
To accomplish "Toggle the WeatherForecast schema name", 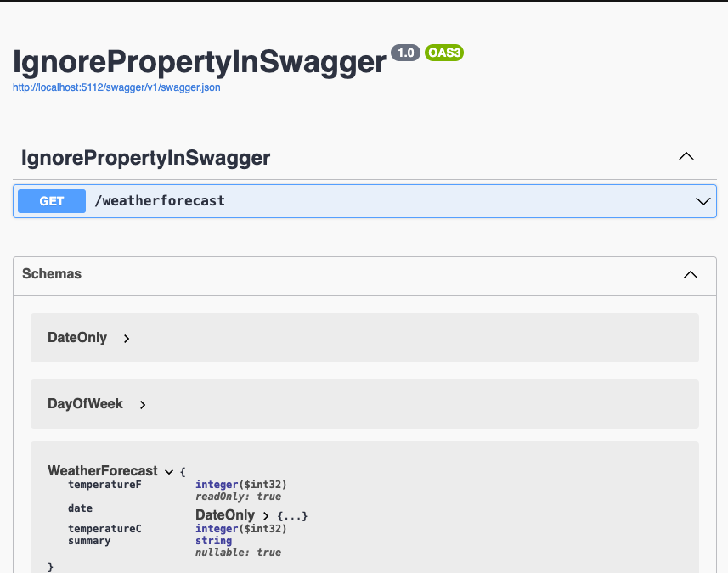I will click(x=102, y=471).
